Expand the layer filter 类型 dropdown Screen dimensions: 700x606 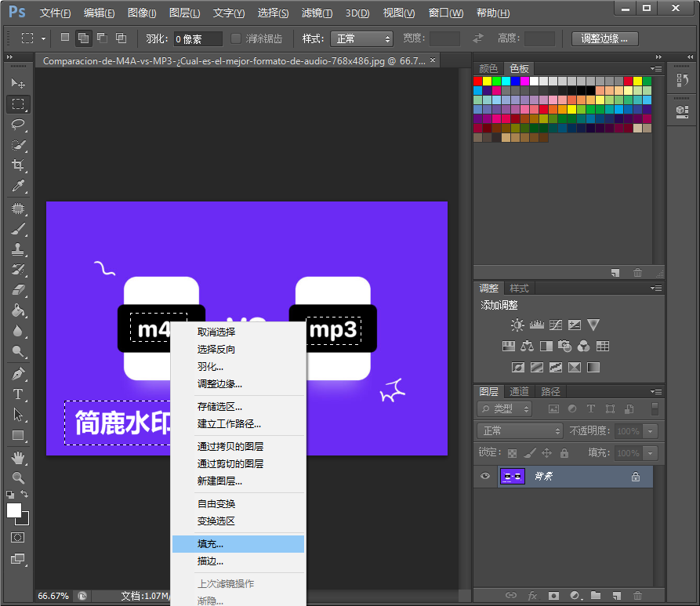pos(505,408)
